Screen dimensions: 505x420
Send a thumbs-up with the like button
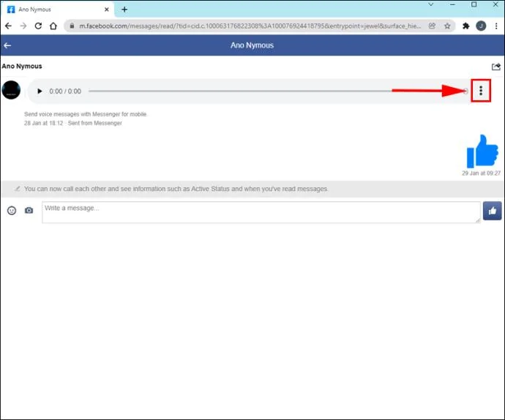click(x=492, y=211)
